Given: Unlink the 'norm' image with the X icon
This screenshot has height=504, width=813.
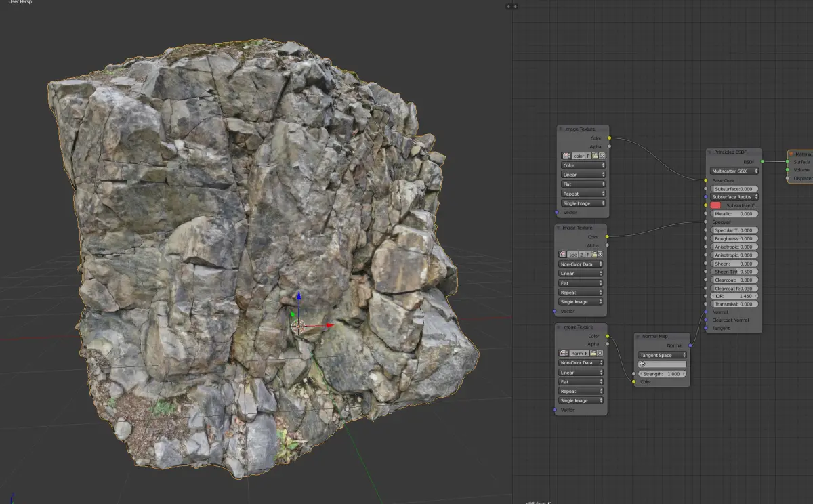Looking at the screenshot, I should [600, 353].
